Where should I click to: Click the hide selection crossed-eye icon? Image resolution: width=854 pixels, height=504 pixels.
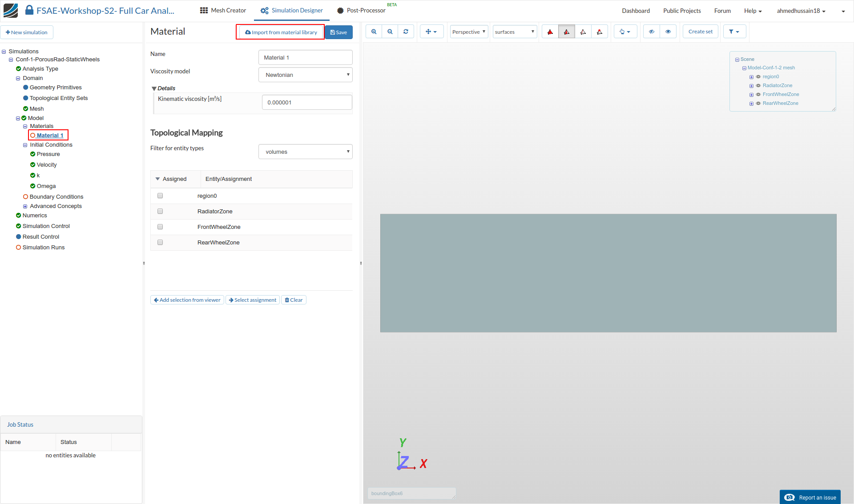pos(651,32)
